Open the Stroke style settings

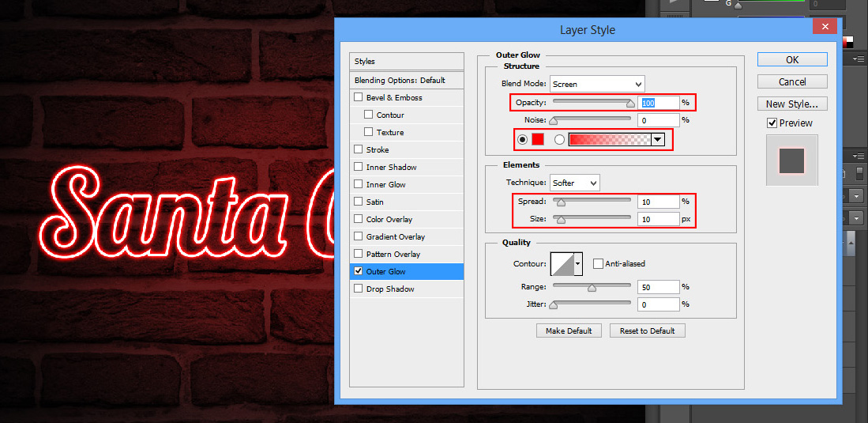[x=378, y=150]
